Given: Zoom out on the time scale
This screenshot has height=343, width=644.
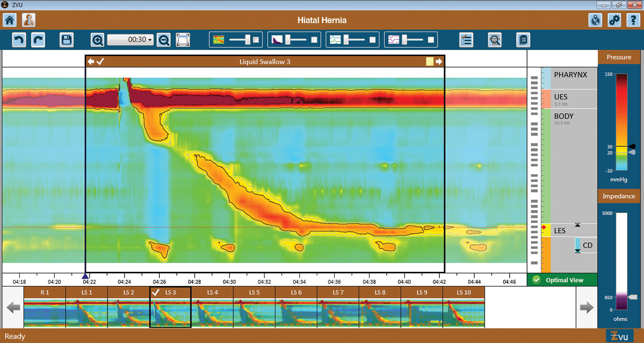Looking at the screenshot, I should (164, 40).
